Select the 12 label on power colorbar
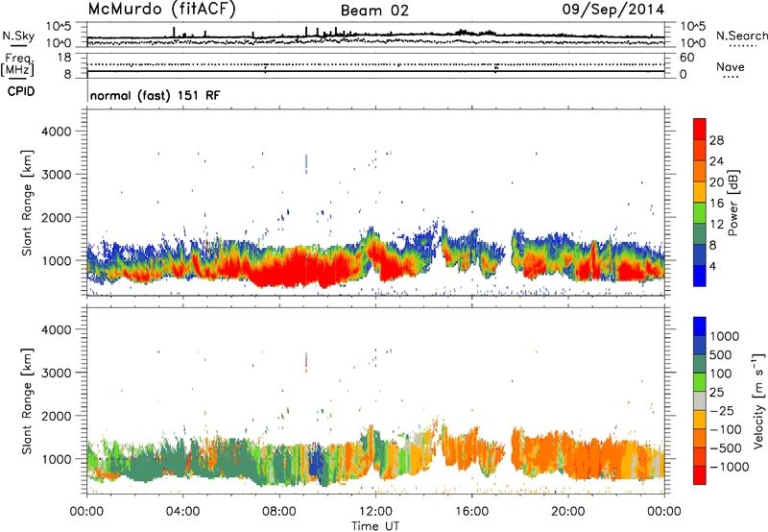The width and height of the screenshot is (768, 532). coord(716,225)
